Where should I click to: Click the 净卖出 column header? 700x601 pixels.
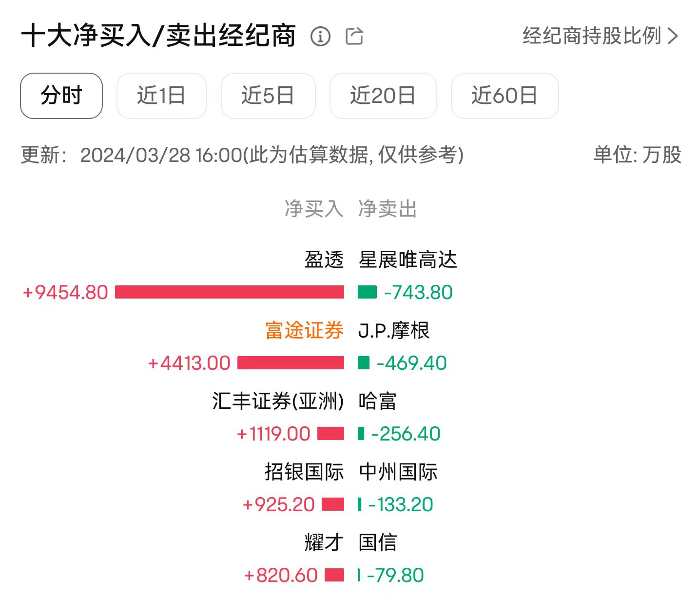point(388,209)
